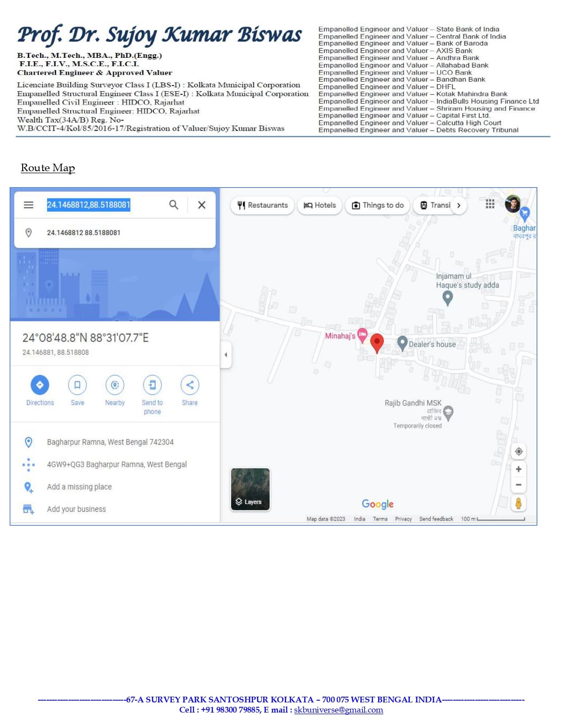Screen dimensions: 563x728
Task: Click the shopping marker near Baghar
Action: [x=525, y=214]
